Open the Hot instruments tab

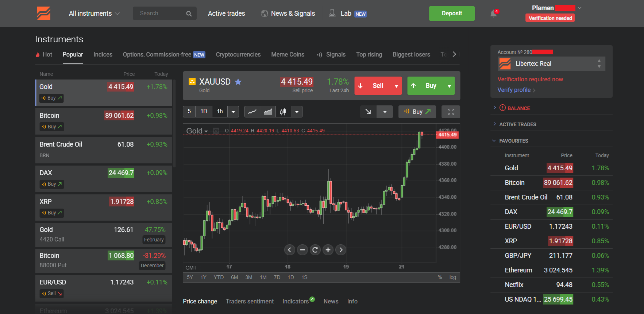pyautogui.click(x=44, y=55)
